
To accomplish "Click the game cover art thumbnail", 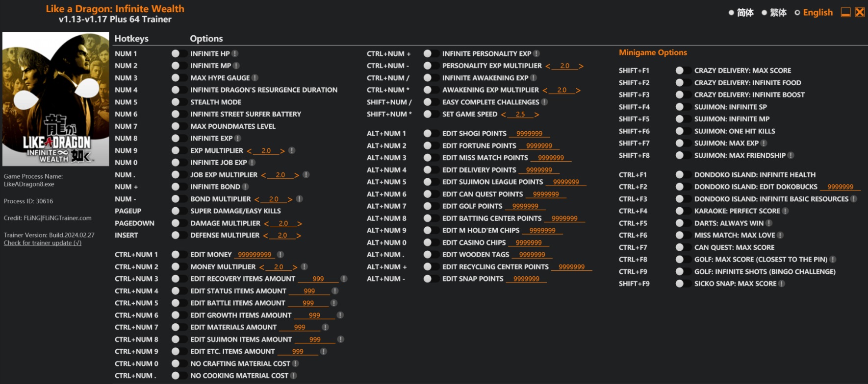I will [56, 99].
